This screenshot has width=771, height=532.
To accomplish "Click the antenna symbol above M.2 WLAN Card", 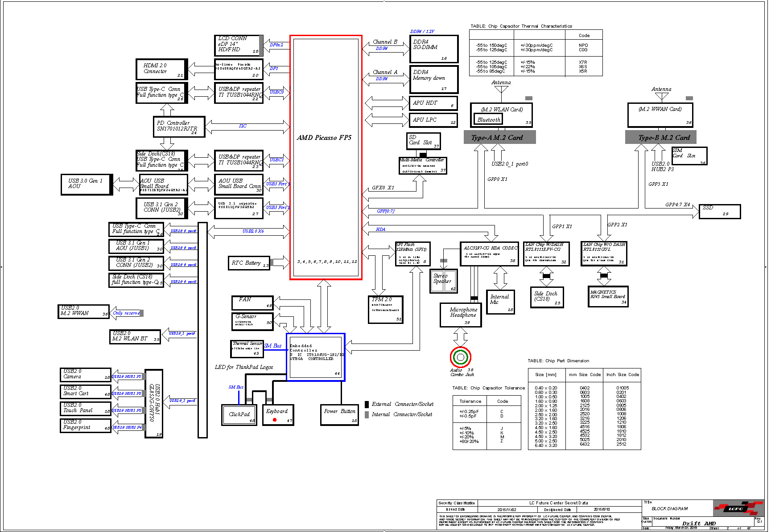I will point(501,89).
